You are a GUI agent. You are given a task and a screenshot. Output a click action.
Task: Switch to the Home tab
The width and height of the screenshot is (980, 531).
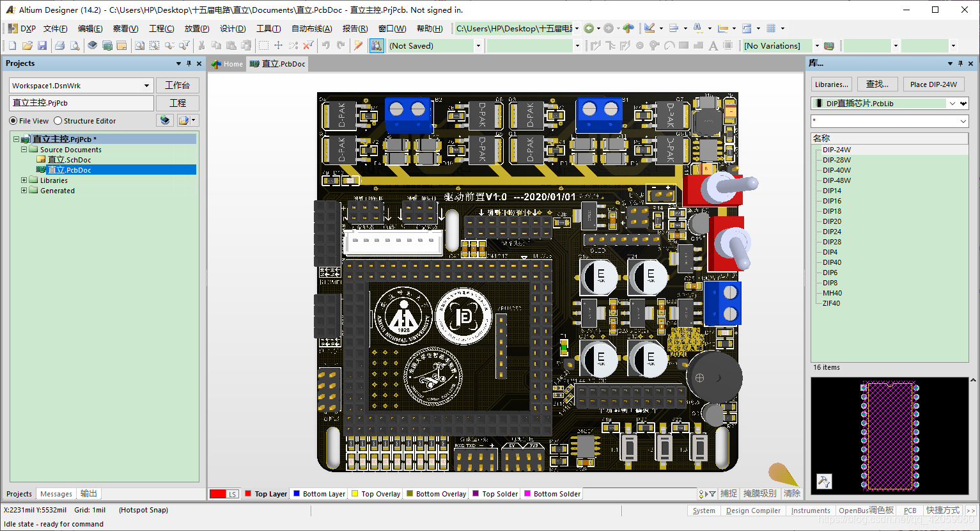[x=228, y=64]
